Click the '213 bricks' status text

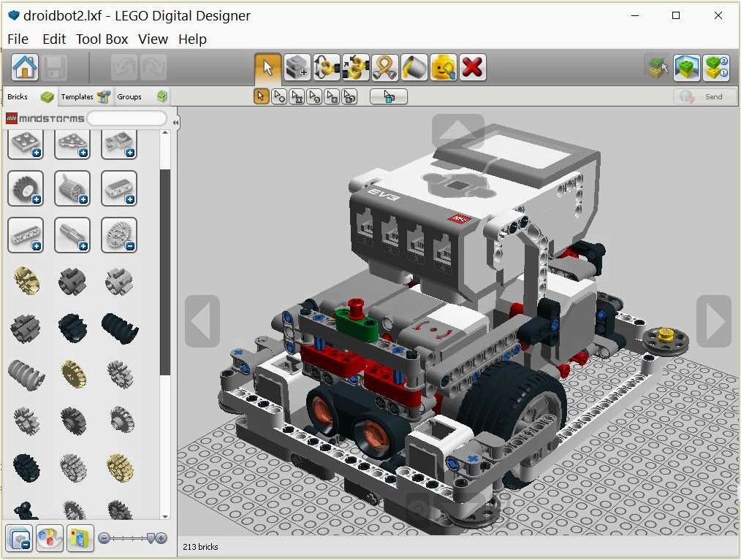click(x=200, y=547)
